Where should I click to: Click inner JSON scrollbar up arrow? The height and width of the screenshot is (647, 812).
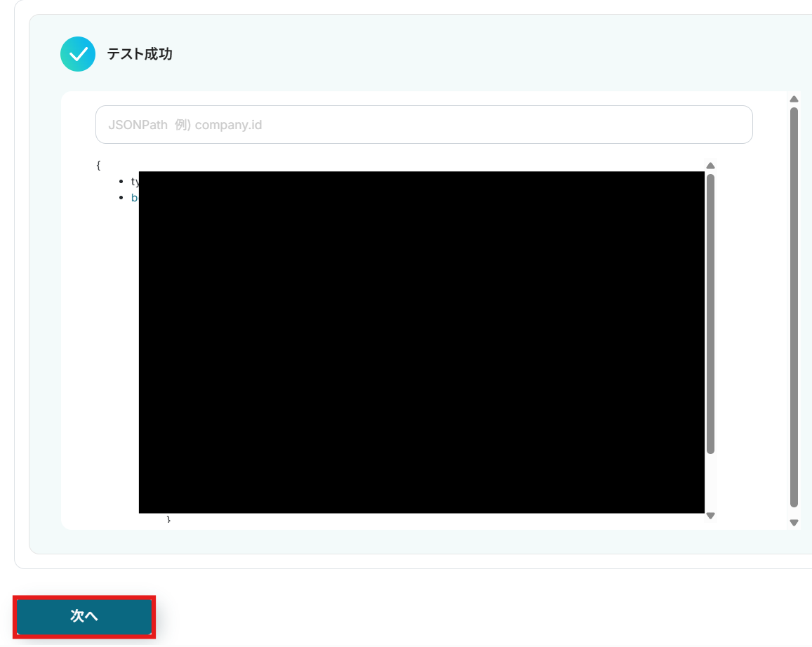[710, 166]
